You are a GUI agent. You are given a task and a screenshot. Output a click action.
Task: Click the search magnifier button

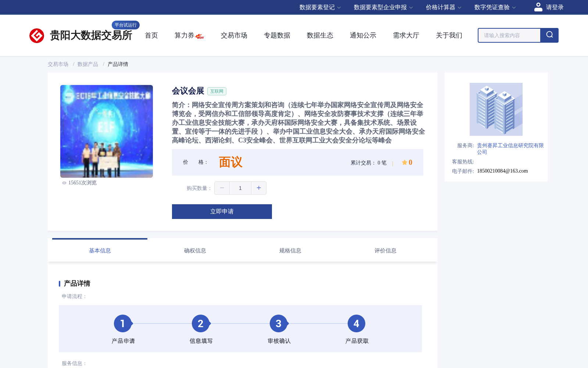point(549,35)
